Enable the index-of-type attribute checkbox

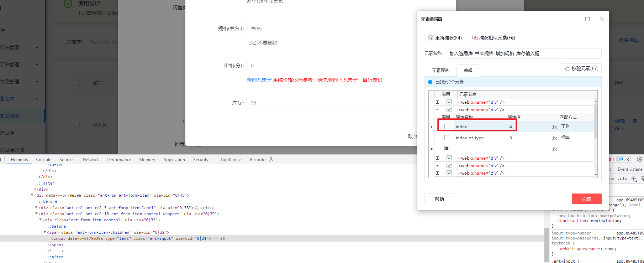pyautogui.click(x=447, y=138)
